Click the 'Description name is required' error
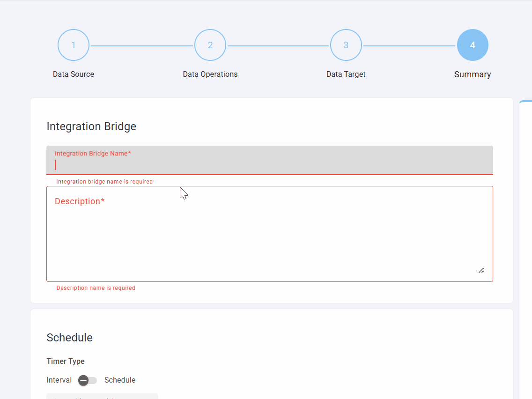The width and height of the screenshot is (532, 399). pyautogui.click(x=96, y=288)
